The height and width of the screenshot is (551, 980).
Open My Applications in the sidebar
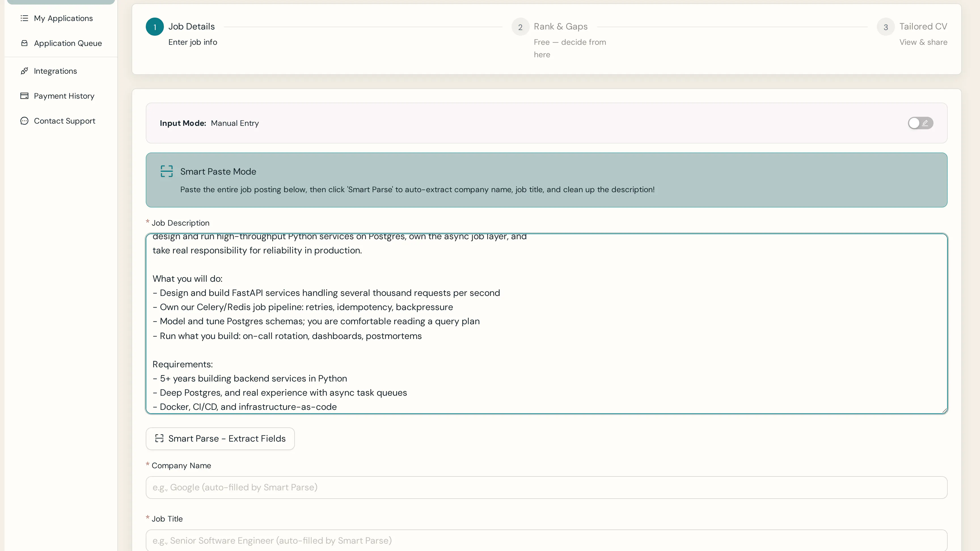[61, 18]
